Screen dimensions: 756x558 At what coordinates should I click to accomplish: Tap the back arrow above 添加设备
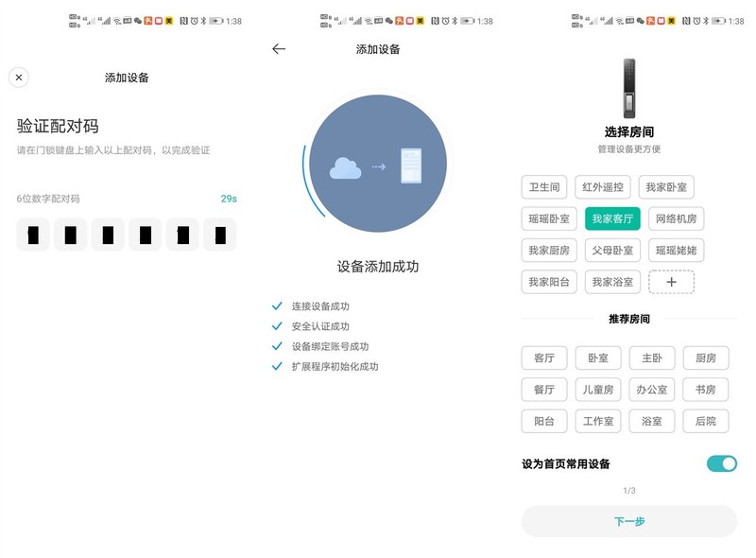279,48
